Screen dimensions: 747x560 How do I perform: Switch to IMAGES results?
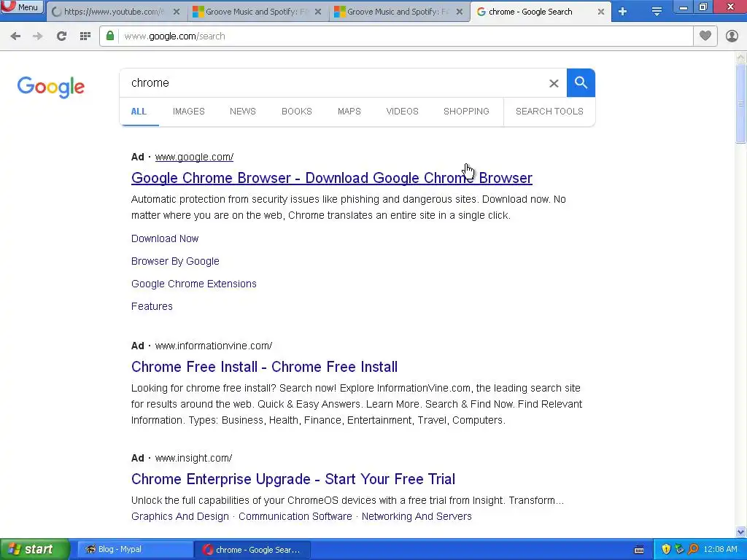pos(189,112)
